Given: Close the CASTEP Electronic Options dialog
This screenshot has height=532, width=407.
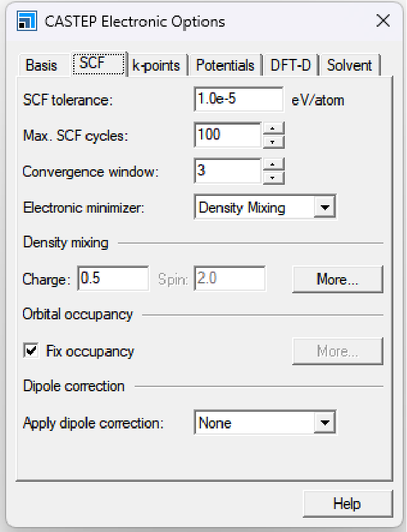Looking at the screenshot, I should click(383, 21).
